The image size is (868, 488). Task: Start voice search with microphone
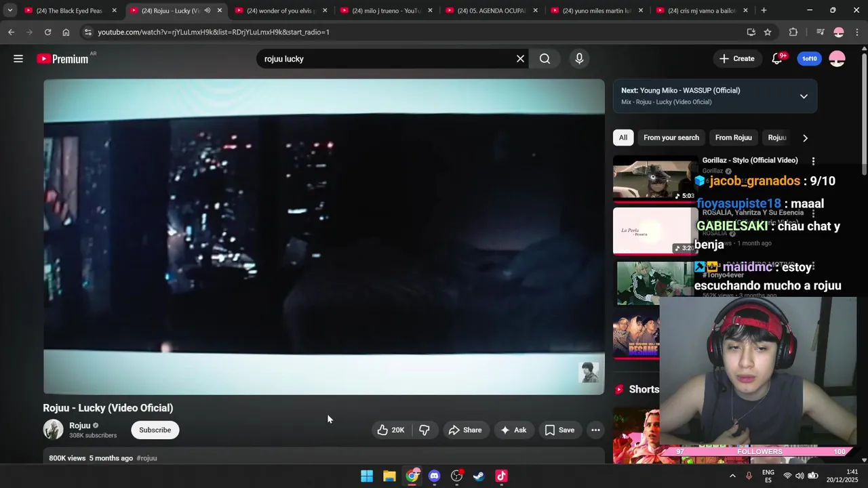[579, 59]
